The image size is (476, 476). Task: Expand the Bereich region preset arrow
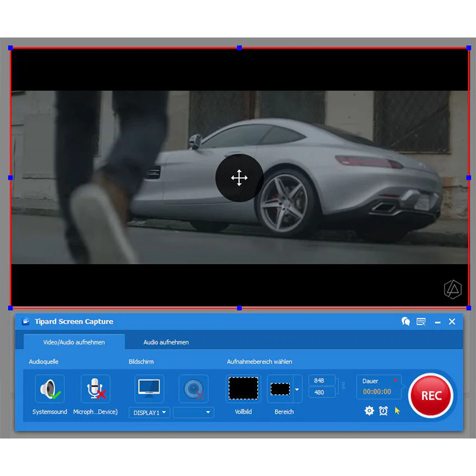tap(297, 389)
